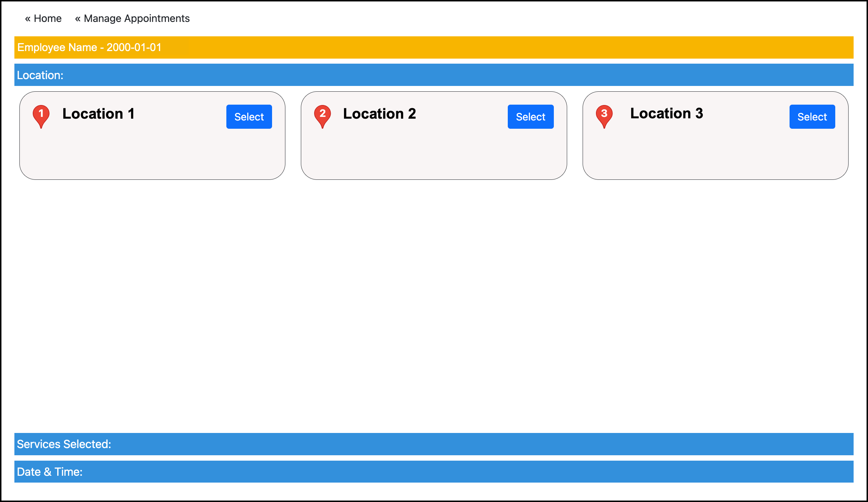
Task: Click the Location 3 card title
Action: click(x=667, y=114)
